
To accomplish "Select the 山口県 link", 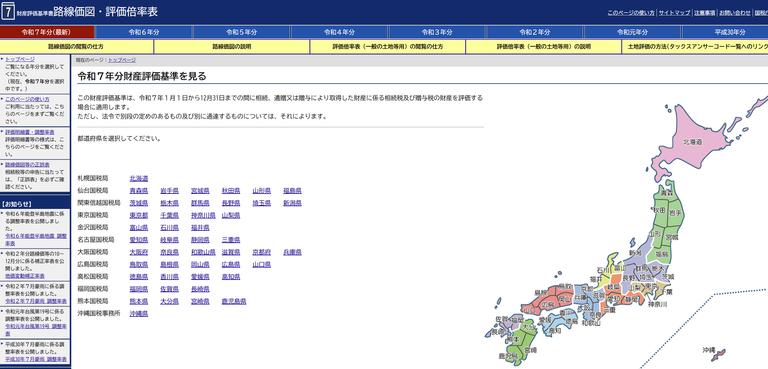I will pos(262,265).
